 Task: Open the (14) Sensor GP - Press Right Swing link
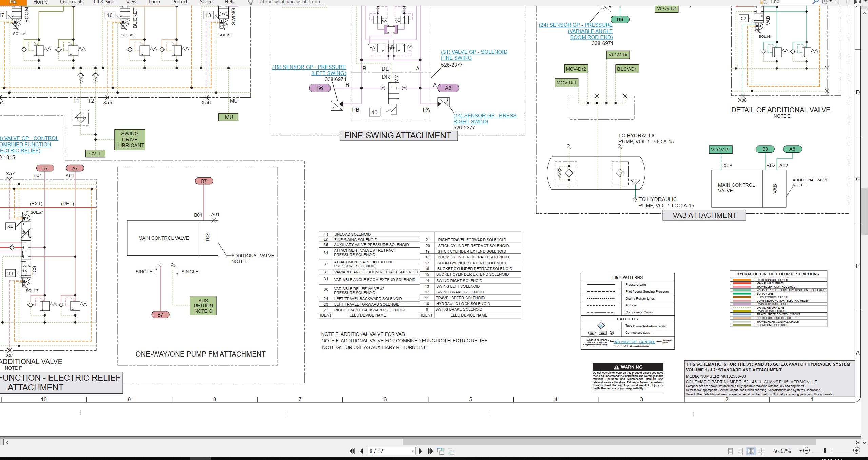(x=485, y=119)
